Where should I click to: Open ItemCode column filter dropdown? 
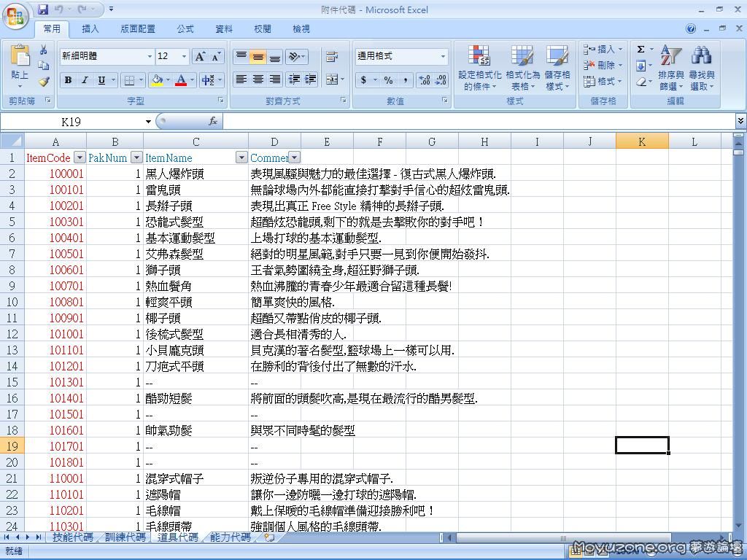(x=80, y=157)
